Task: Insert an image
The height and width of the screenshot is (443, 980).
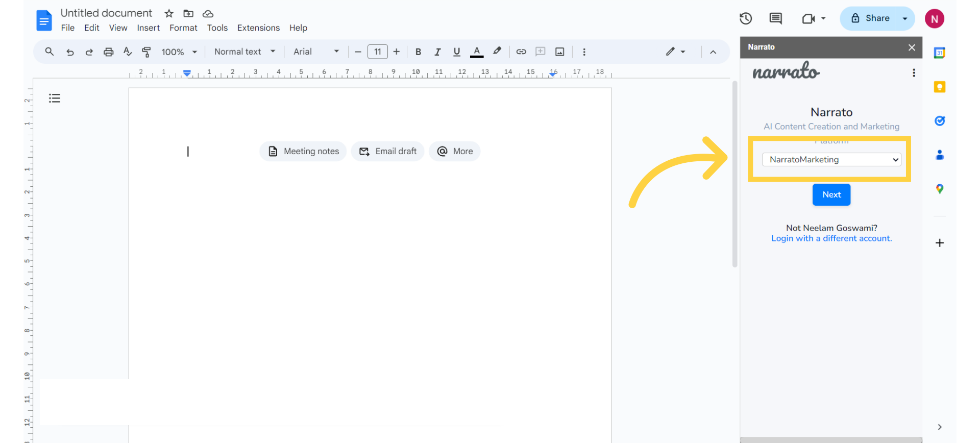Action: [x=560, y=52]
